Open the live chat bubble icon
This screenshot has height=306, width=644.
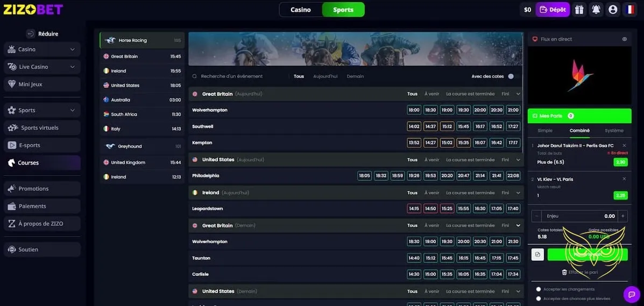tap(632, 294)
